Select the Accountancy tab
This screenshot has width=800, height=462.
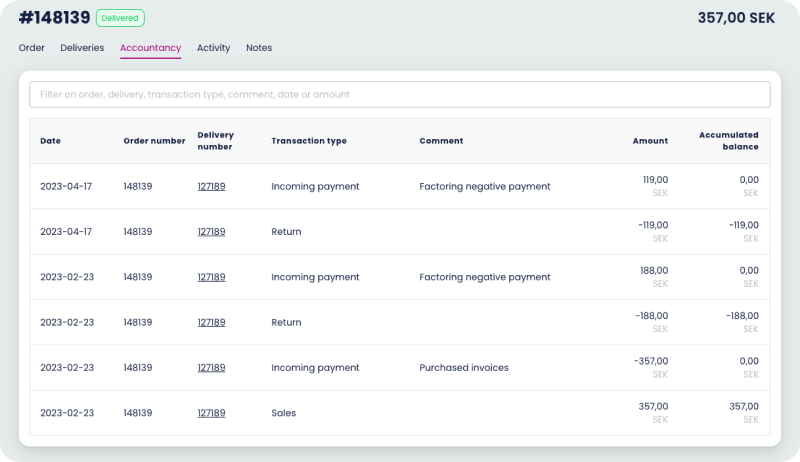[150, 48]
